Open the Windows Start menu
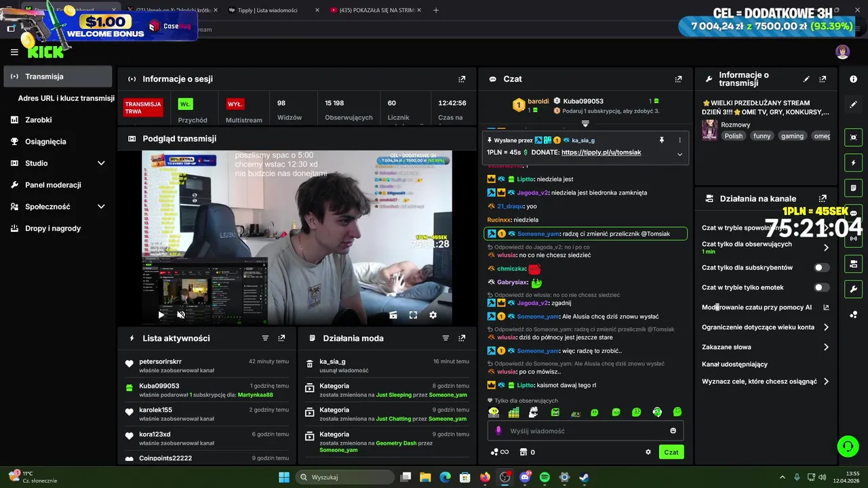This screenshot has height=488, width=868. [284, 477]
